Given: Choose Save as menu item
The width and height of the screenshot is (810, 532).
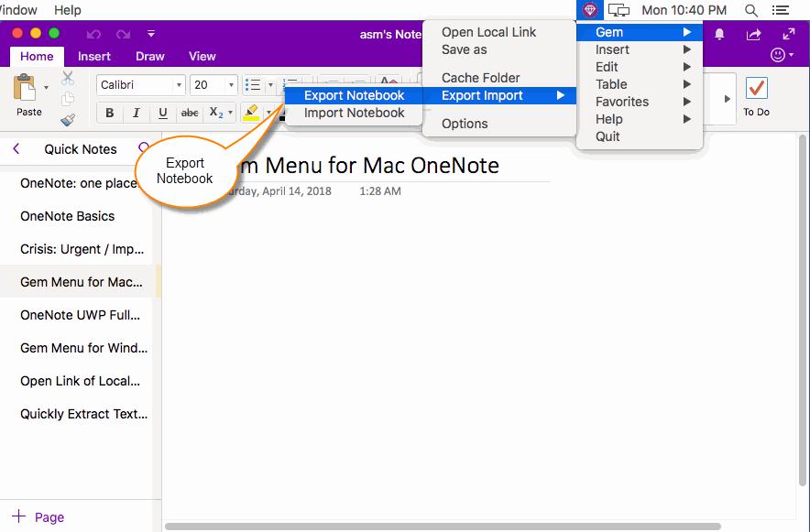Looking at the screenshot, I should [x=499, y=49].
